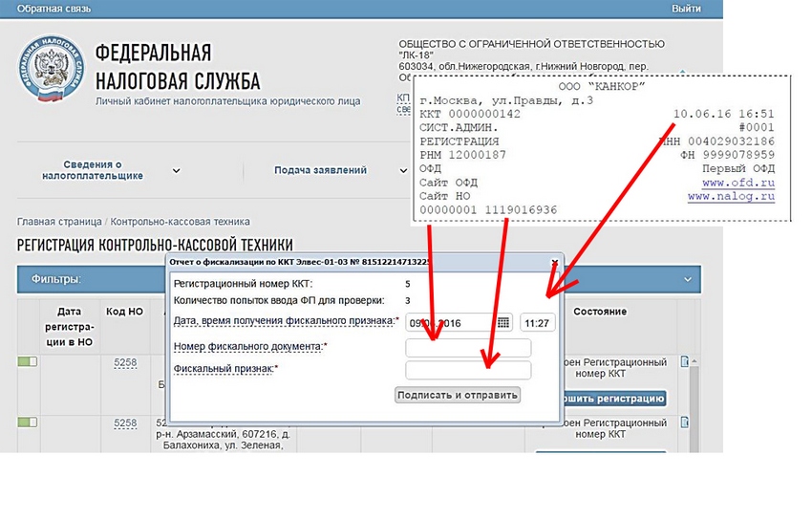Open www.ofd.ru link on receipt
Screen dimensions: 812x520
point(738,183)
